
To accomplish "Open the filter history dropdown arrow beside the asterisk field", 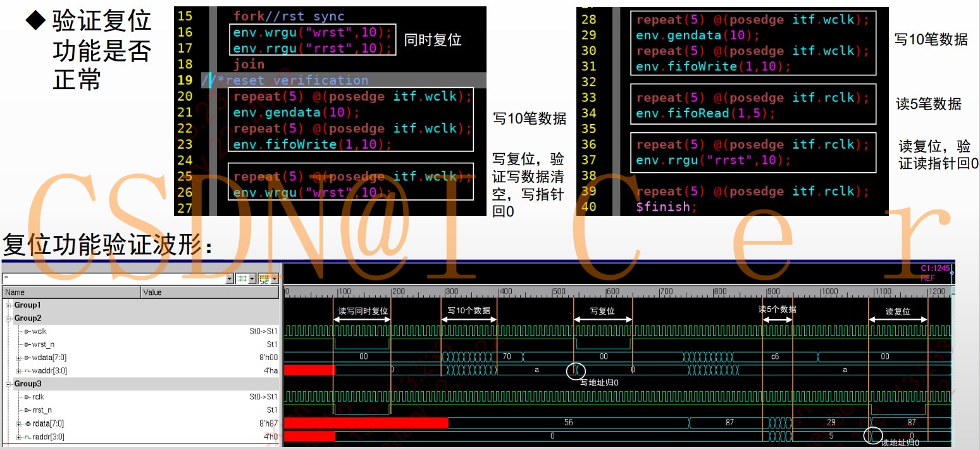I will pyautogui.click(x=230, y=278).
